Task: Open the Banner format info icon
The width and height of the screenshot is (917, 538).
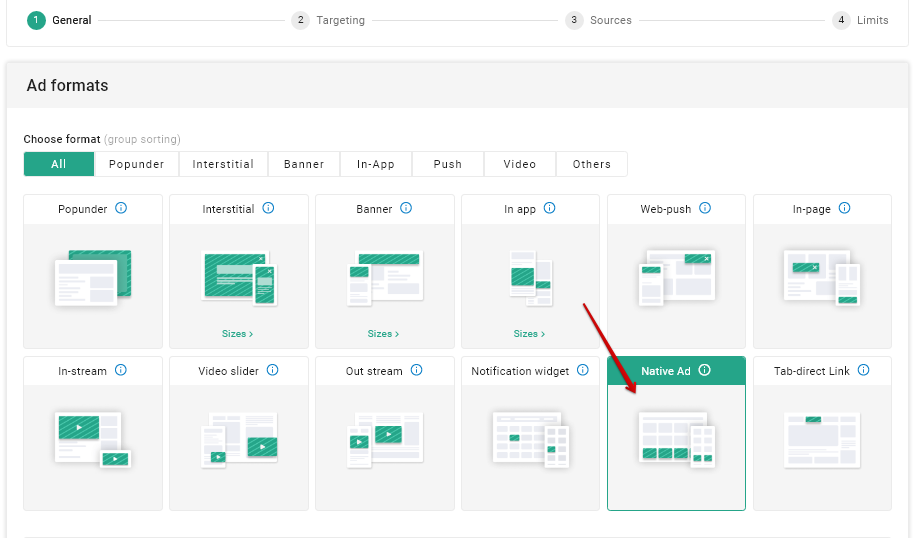Action: point(406,209)
